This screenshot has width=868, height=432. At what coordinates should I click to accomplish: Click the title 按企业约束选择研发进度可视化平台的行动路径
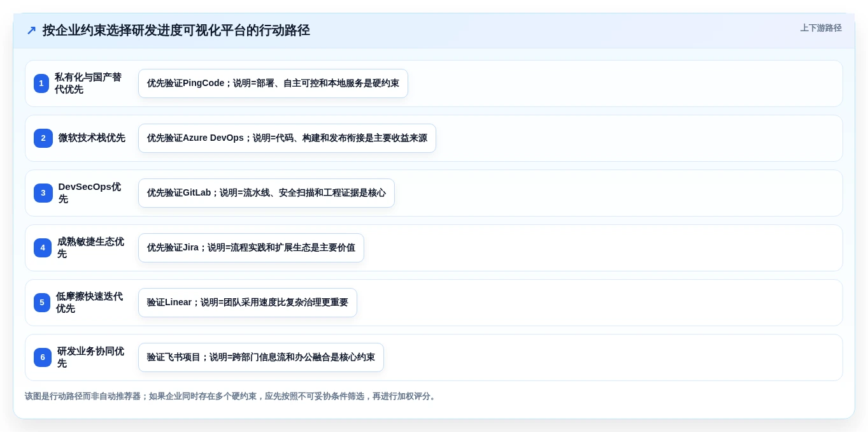tap(176, 31)
